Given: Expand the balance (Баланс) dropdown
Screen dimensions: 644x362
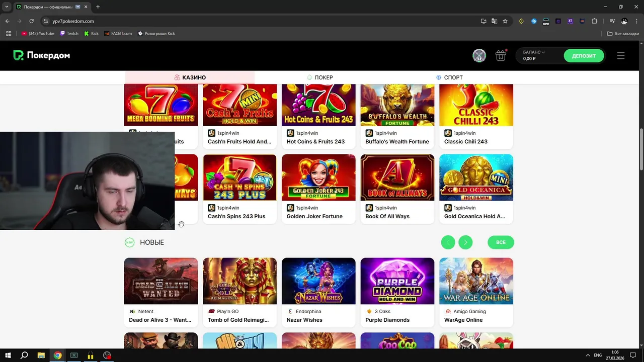Looking at the screenshot, I should click(x=534, y=52).
